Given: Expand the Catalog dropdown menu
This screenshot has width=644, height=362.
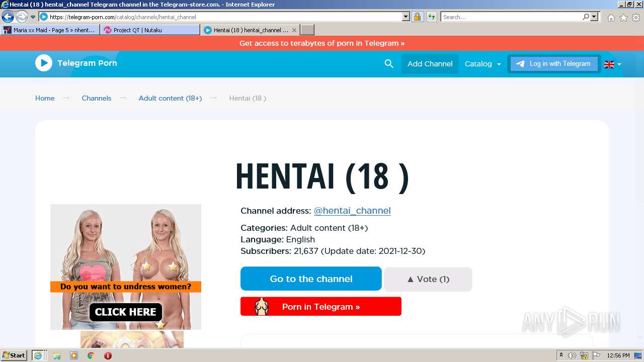Looking at the screenshot, I should [483, 64].
